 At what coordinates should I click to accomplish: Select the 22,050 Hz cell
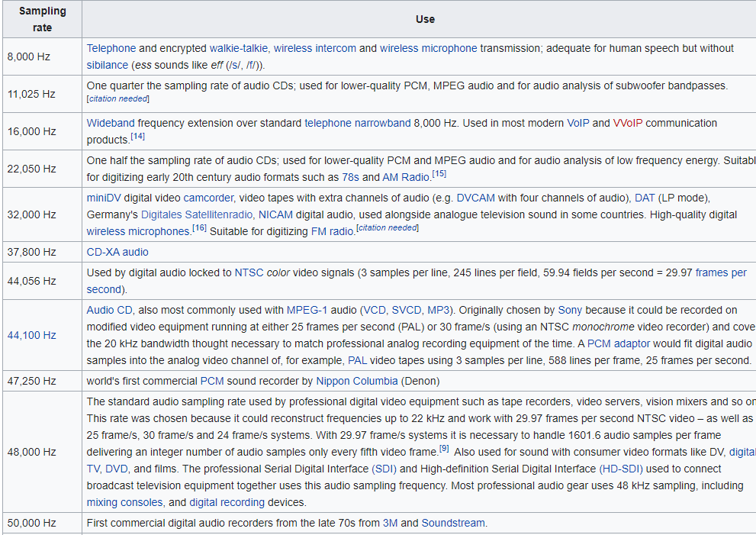pyautogui.click(x=43, y=169)
